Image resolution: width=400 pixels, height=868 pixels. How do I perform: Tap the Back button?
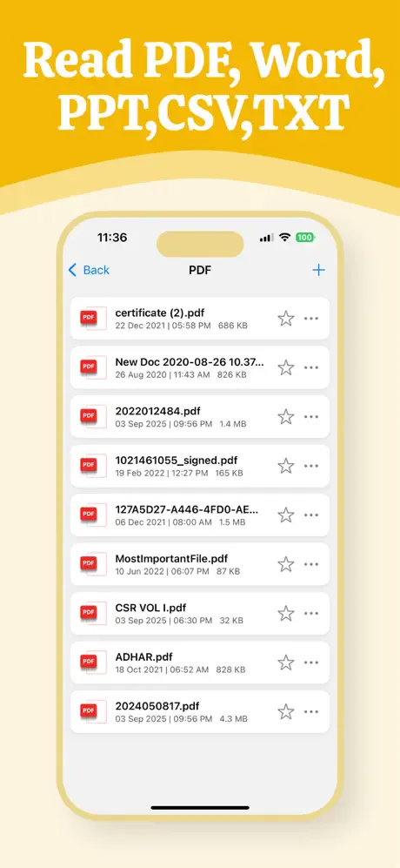coord(89,270)
